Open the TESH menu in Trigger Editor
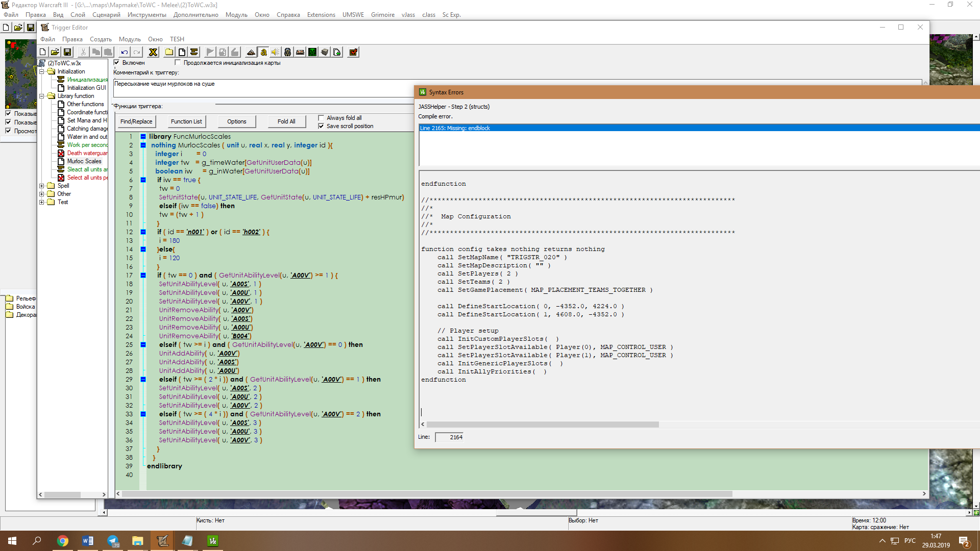980x551 pixels. (177, 39)
